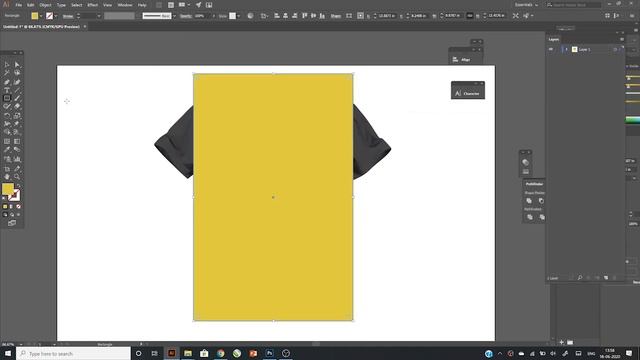Activate the Zoom tool

(17, 177)
